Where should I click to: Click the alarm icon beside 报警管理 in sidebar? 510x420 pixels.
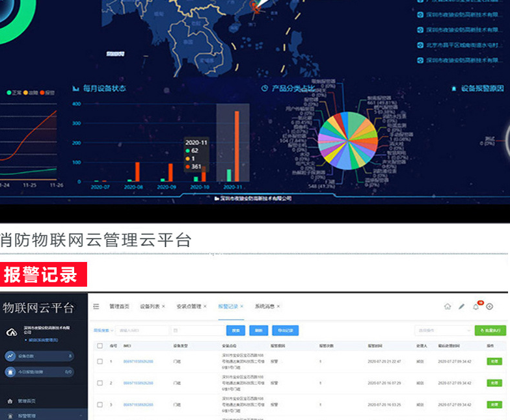coord(10,416)
